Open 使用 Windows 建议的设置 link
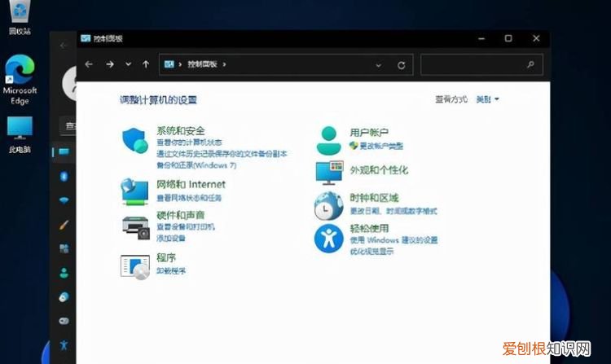This screenshot has height=364, width=611. pos(393,239)
